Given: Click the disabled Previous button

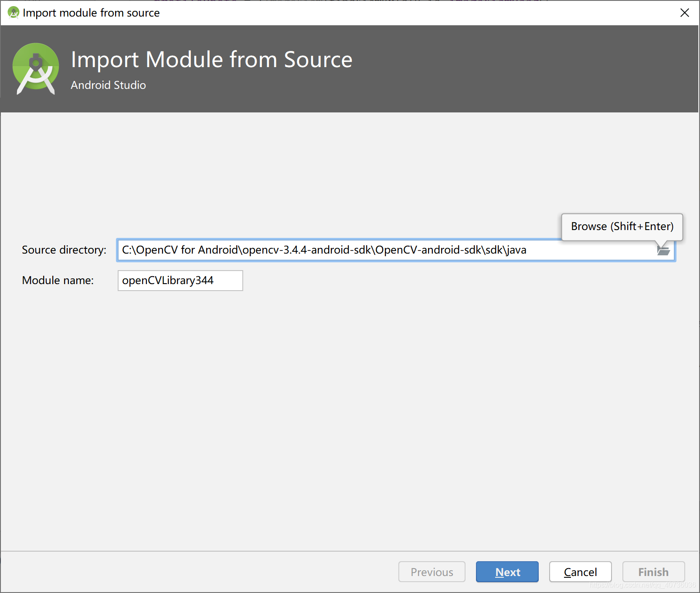Looking at the screenshot, I should (432, 572).
